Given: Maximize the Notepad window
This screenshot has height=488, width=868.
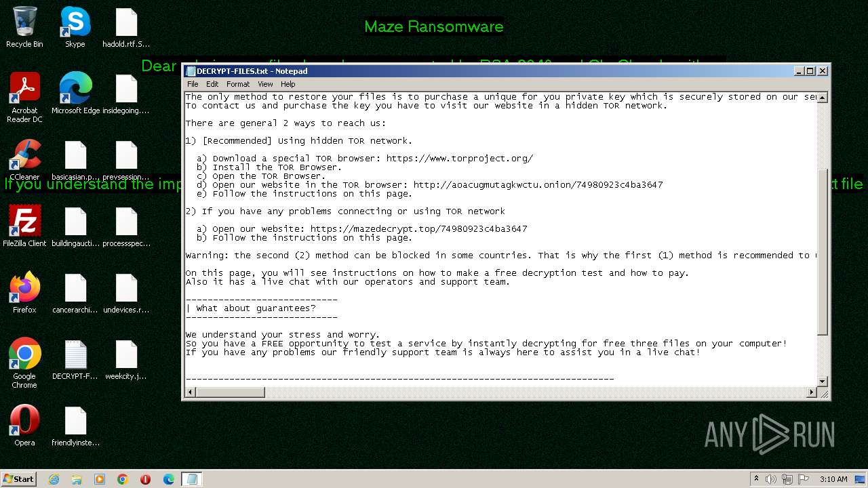Looking at the screenshot, I should 810,70.
